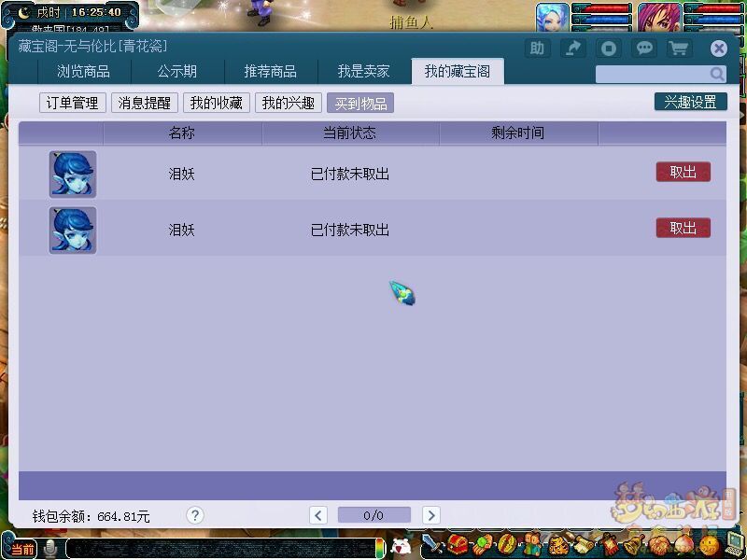Click the 兴趣设置 button

pyautogui.click(x=691, y=102)
